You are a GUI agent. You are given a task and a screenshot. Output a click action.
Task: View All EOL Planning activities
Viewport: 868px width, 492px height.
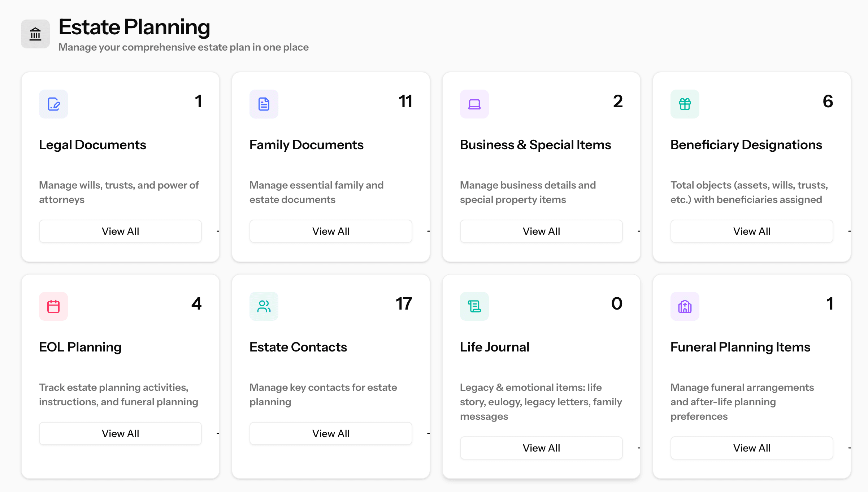pos(120,433)
